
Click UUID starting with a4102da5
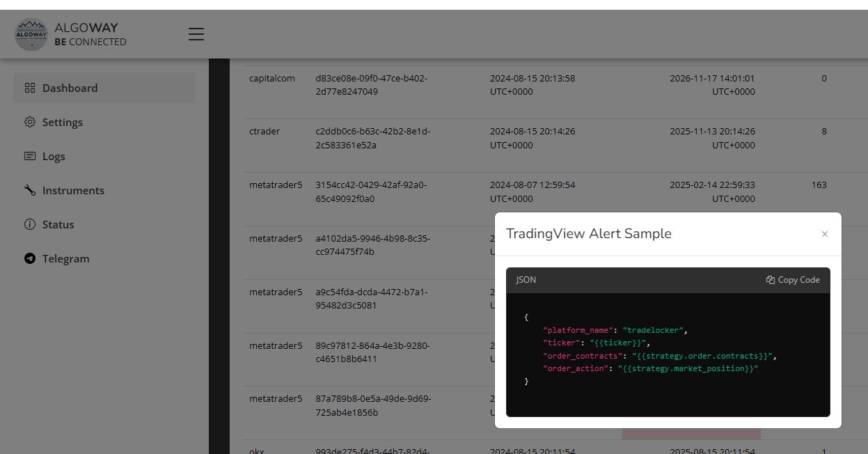click(x=373, y=245)
